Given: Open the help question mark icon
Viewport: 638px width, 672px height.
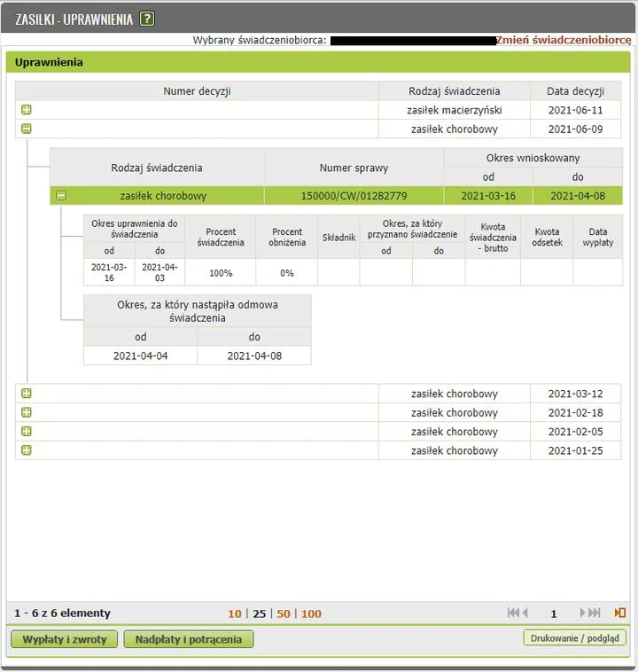Looking at the screenshot, I should pos(147,19).
